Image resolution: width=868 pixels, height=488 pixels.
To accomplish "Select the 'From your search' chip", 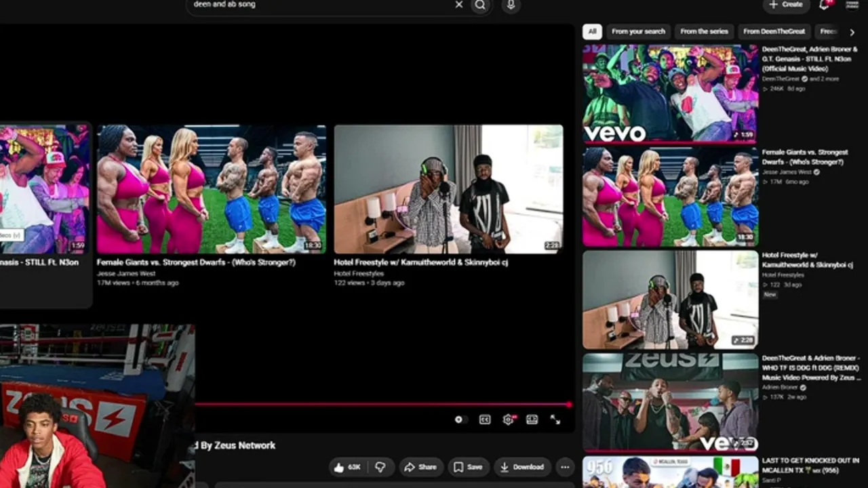I will click(638, 31).
